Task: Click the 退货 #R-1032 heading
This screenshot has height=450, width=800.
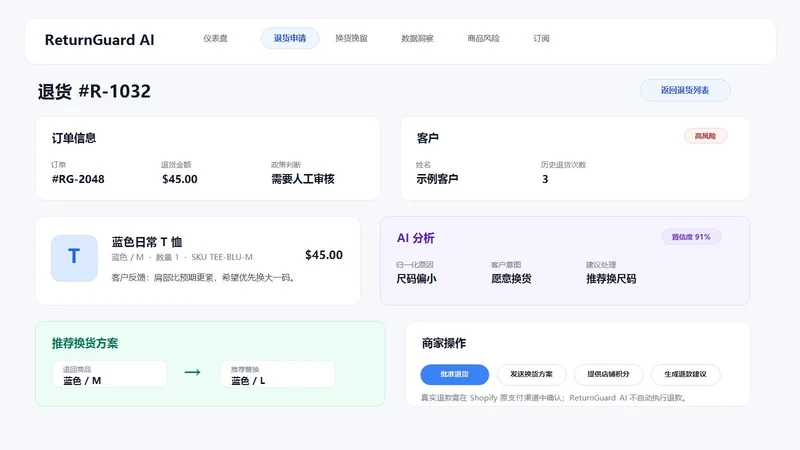Action: [x=94, y=91]
